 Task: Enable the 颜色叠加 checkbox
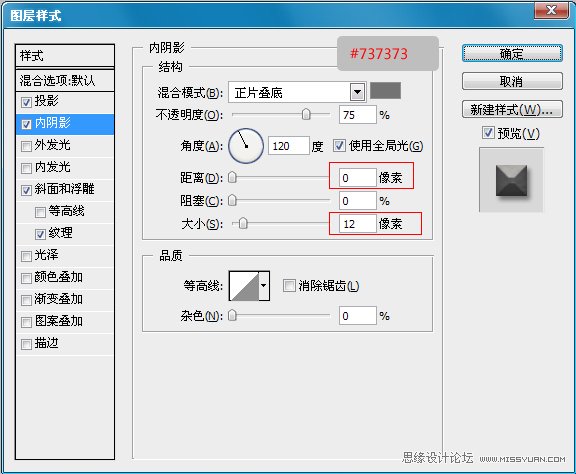click(26, 278)
